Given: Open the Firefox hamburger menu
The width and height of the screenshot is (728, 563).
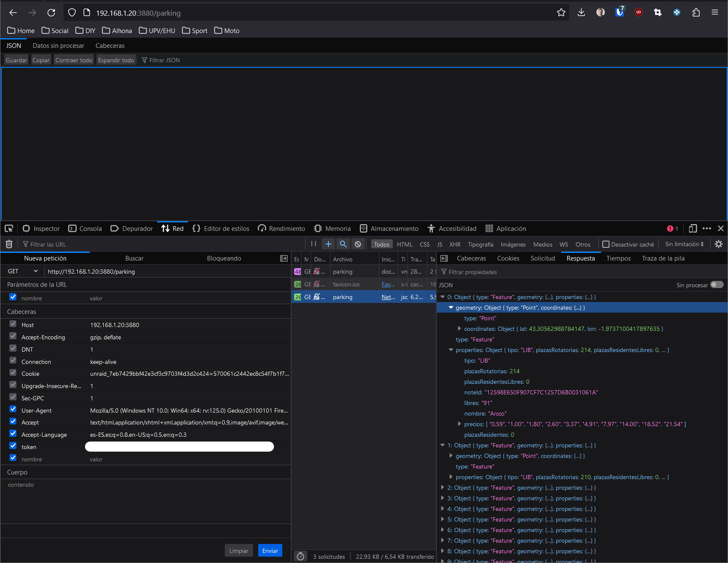Looking at the screenshot, I should (715, 13).
